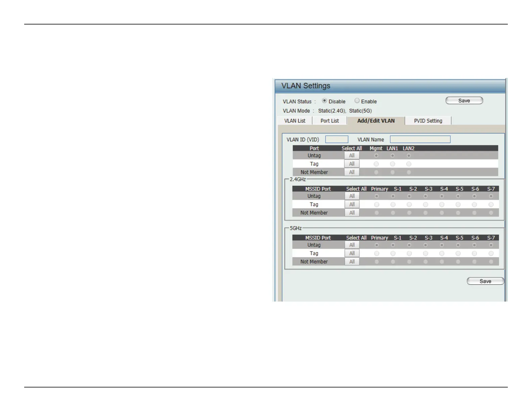The height and width of the screenshot is (411, 532).
Task: Set 5GHz S-7 MSSID to Tag
Action: [x=491, y=254]
